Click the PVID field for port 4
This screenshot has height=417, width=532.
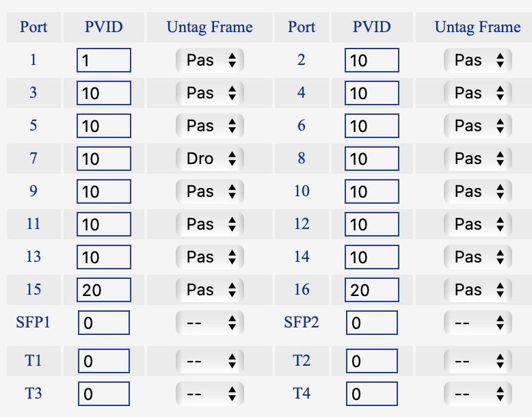(x=372, y=93)
